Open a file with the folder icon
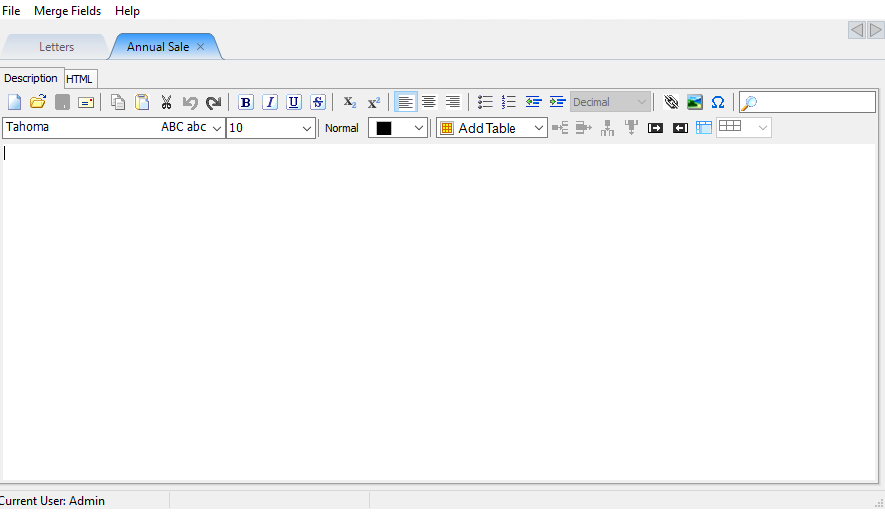 38,102
